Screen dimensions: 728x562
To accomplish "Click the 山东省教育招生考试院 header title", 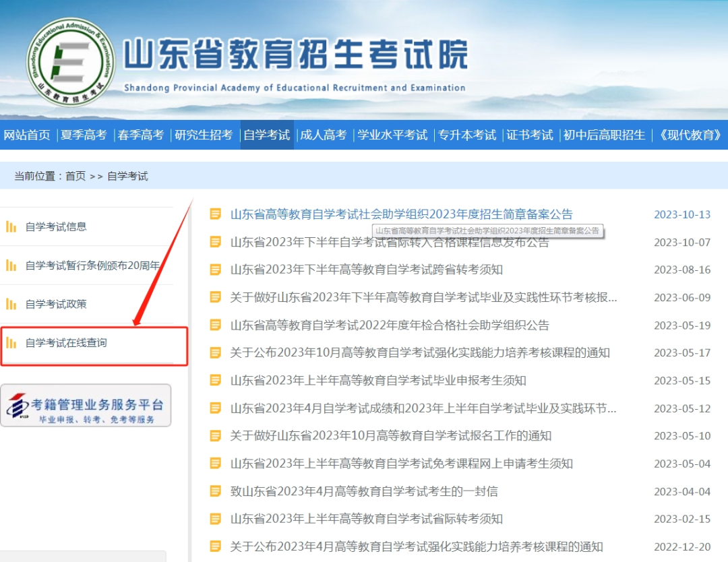I will click(296, 55).
